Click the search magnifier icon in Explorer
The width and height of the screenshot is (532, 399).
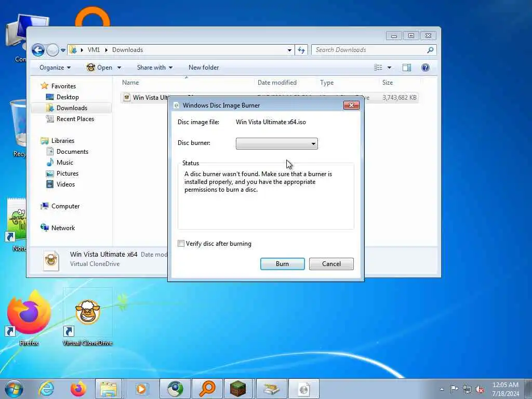pyautogui.click(x=430, y=50)
